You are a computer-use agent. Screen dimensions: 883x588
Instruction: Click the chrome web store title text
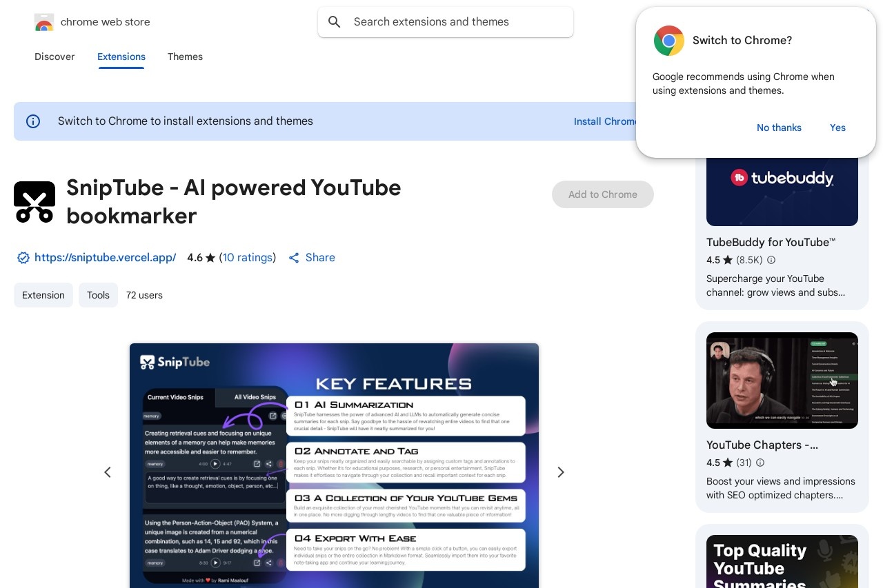tap(106, 22)
